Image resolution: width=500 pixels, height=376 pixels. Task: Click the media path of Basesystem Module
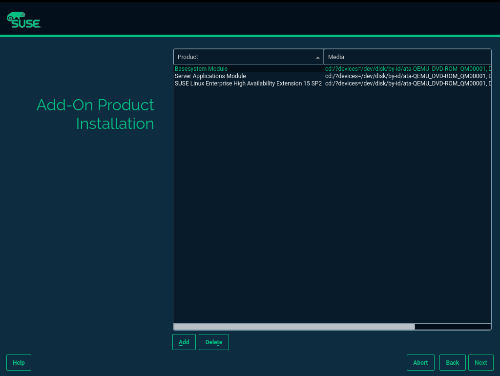coord(408,69)
